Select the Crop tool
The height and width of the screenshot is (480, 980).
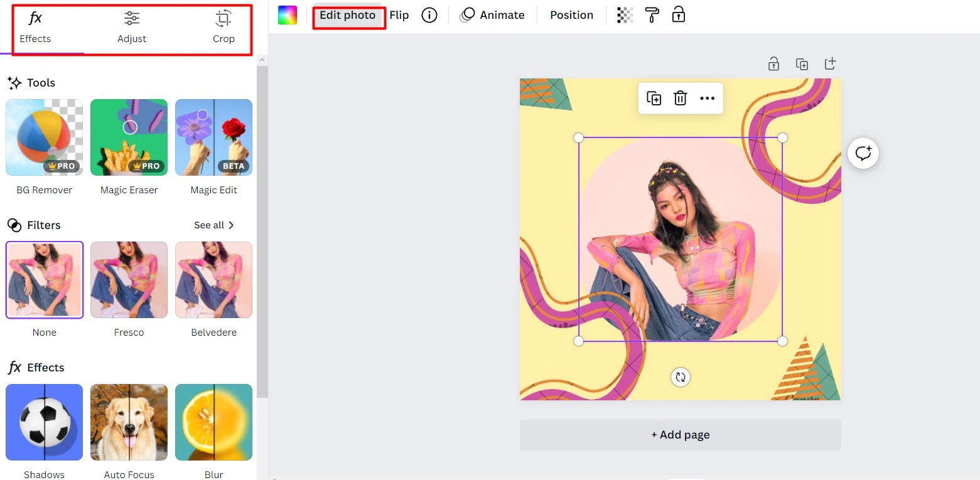pyautogui.click(x=223, y=25)
